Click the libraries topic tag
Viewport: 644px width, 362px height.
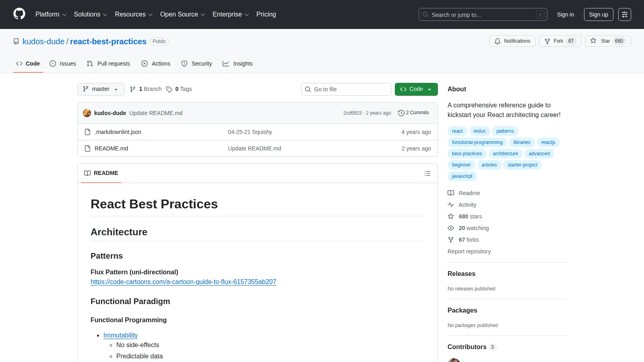(522, 142)
